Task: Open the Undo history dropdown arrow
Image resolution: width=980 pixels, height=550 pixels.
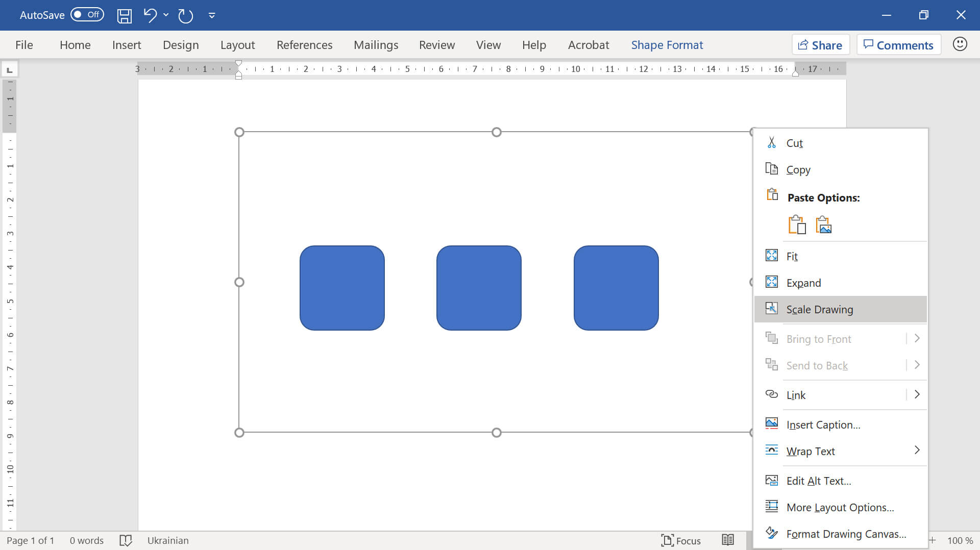Action: coord(166,15)
